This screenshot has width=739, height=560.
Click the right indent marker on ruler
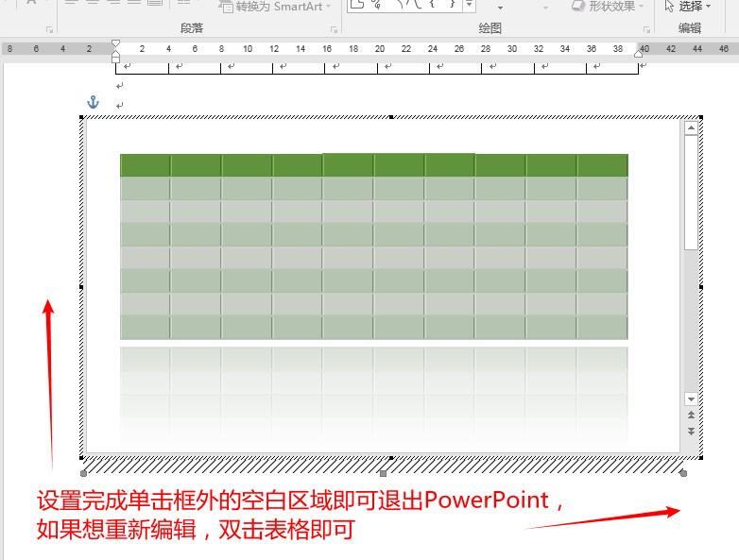[638, 54]
